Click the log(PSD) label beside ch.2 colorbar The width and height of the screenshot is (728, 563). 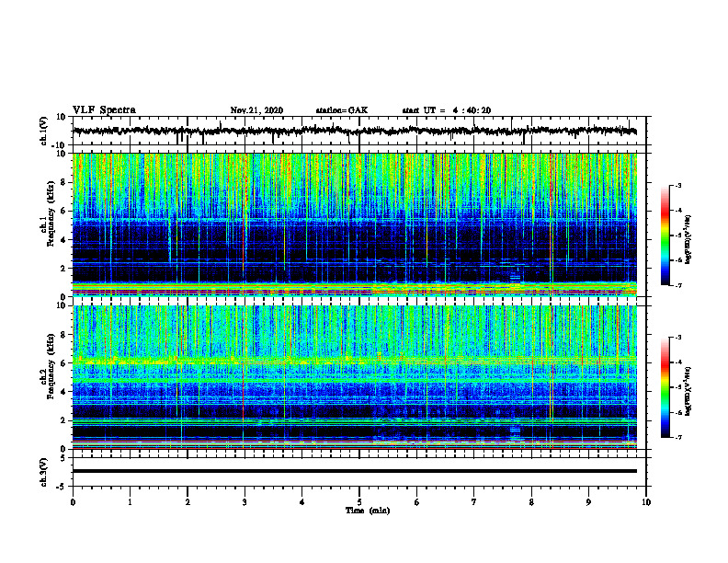click(x=688, y=391)
